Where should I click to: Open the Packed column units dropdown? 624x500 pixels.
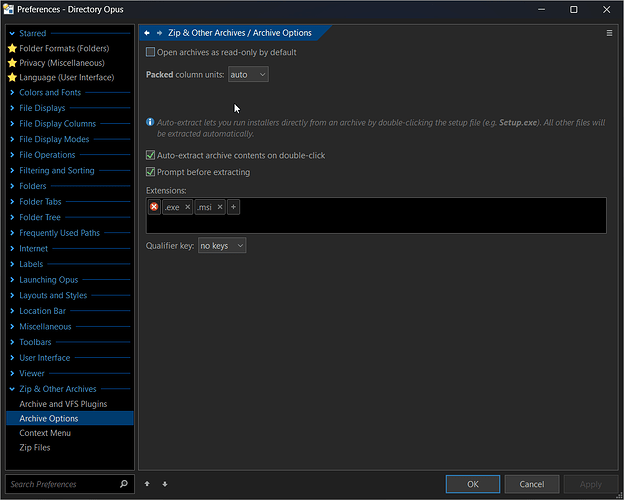(248, 74)
